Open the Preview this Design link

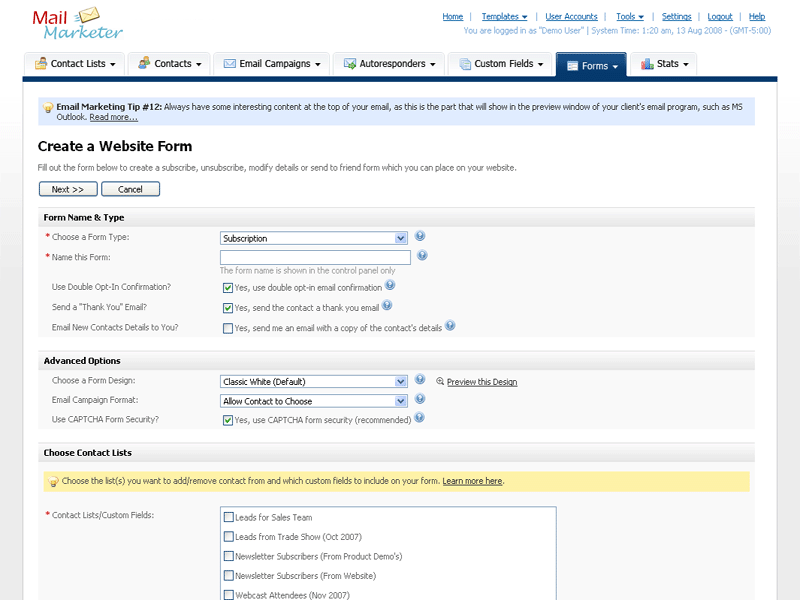point(481,382)
